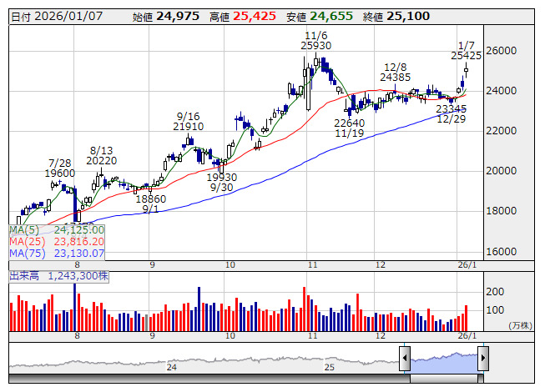
Task: Click the 始値 24,975 open value
Action: [166, 17]
